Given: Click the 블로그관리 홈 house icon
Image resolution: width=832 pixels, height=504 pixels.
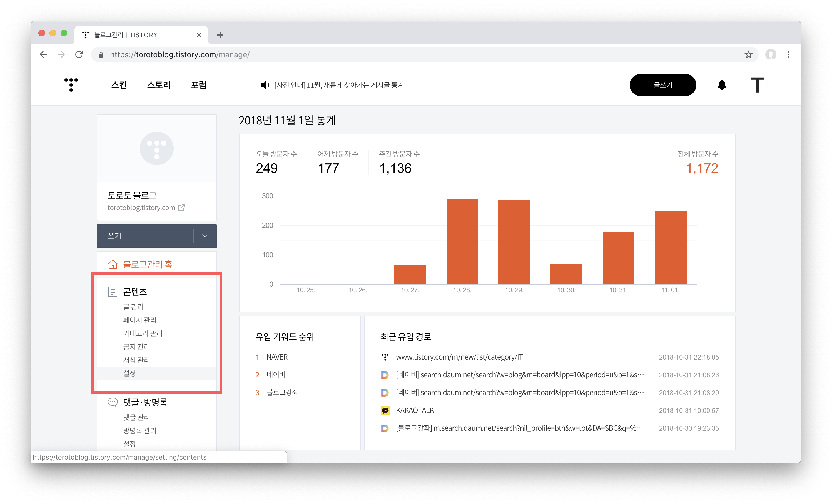Looking at the screenshot, I should point(113,264).
